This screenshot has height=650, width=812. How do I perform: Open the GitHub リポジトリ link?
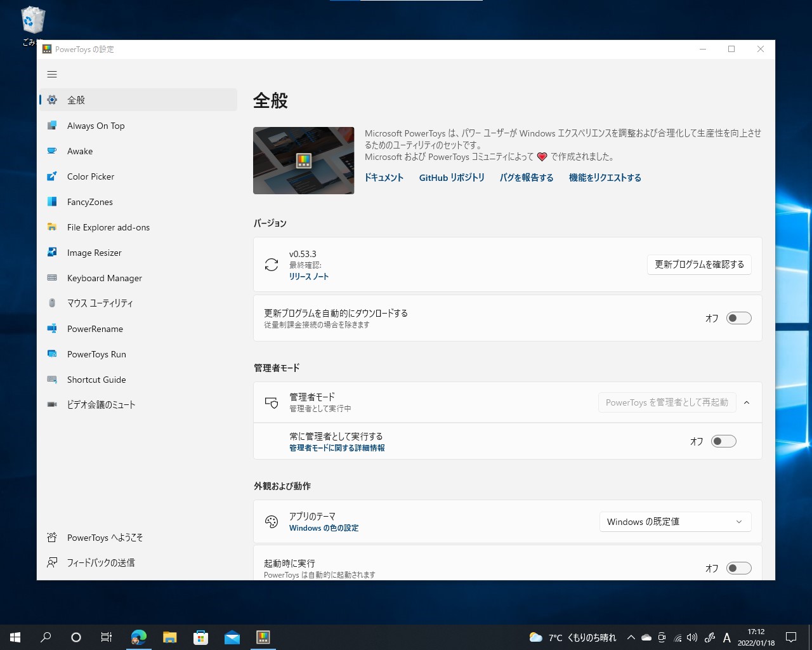point(452,178)
